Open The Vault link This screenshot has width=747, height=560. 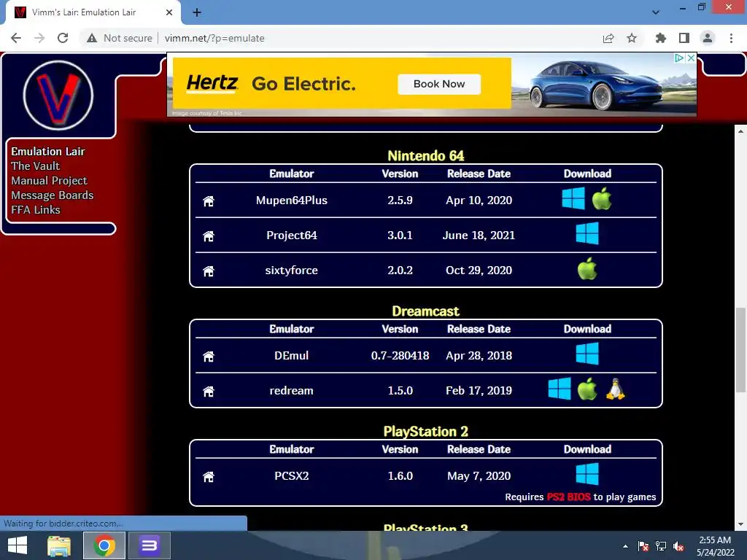36,166
